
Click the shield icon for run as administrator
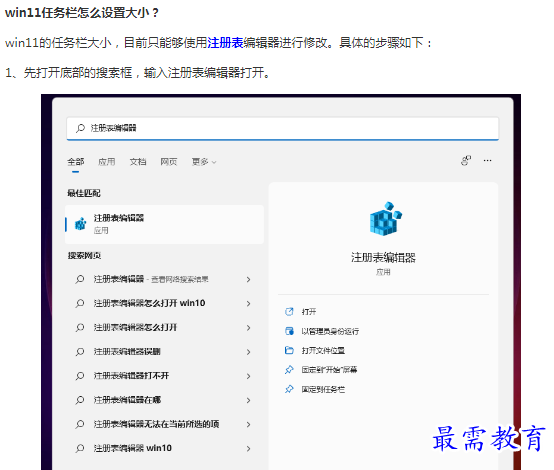point(289,331)
